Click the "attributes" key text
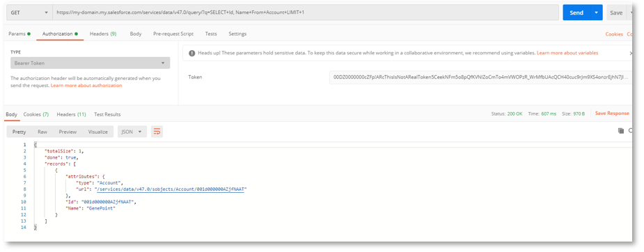Viewport: 644px width, 252px height. 81,177
